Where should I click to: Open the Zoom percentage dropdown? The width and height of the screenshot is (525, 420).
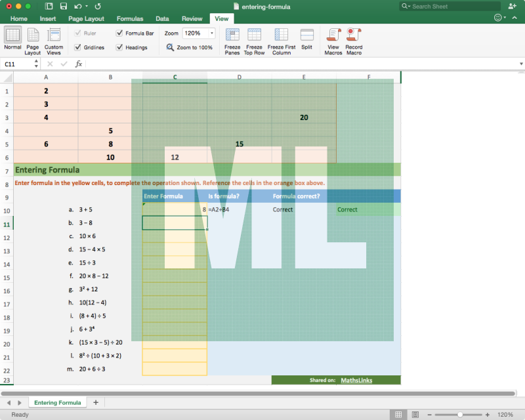[x=211, y=33]
